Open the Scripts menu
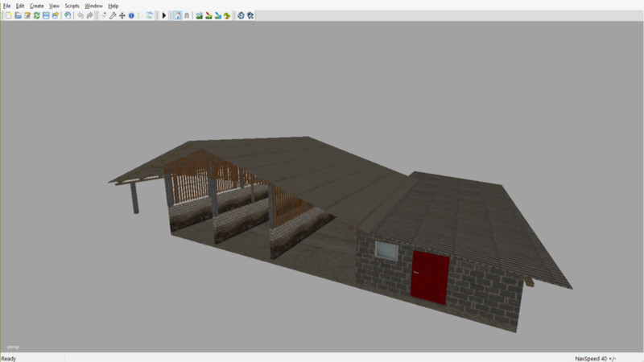This screenshot has height=362, width=644. pyautogui.click(x=72, y=6)
